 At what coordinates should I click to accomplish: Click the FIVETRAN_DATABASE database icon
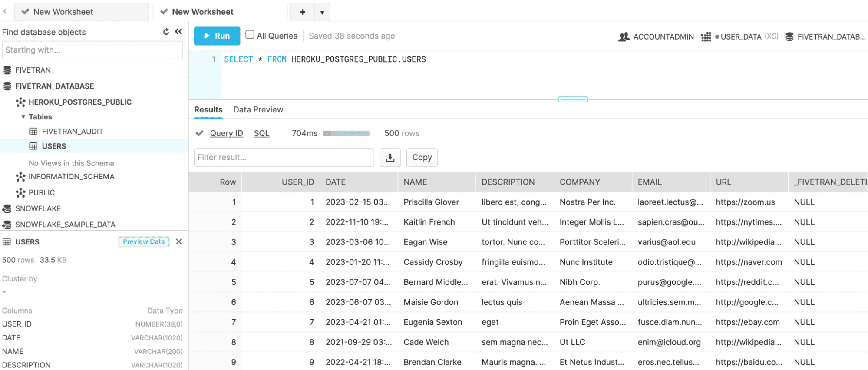coord(7,86)
